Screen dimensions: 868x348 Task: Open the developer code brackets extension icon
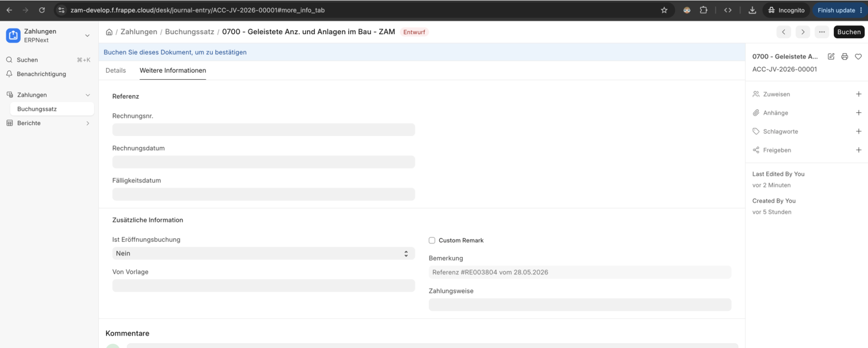click(x=728, y=10)
